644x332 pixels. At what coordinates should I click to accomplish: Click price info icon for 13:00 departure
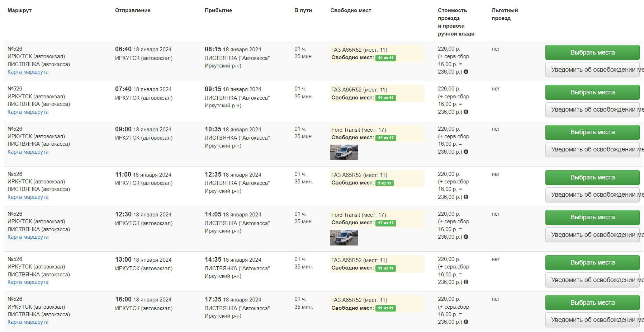coord(466,282)
